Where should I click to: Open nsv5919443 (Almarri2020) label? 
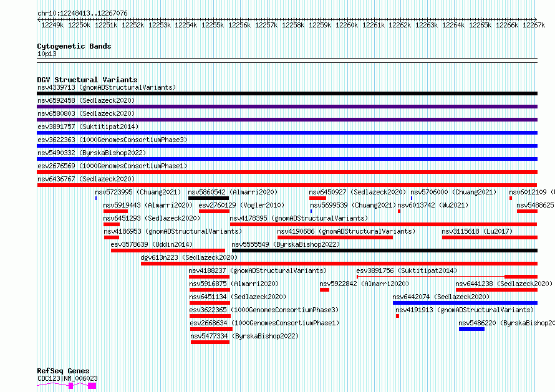click(x=148, y=205)
